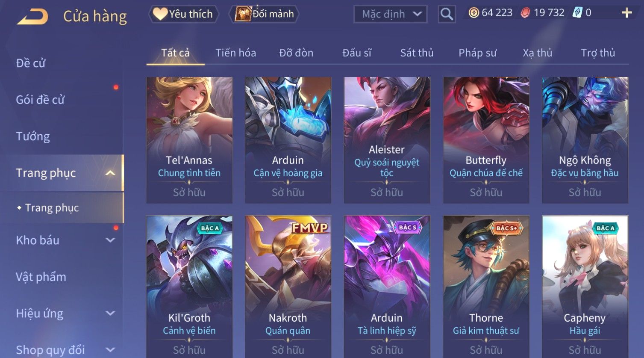Image resolution: width=644 pixels, height=358 pixels.
Task: Switch to the Tiến hóa tab
Action: (235, 53)
